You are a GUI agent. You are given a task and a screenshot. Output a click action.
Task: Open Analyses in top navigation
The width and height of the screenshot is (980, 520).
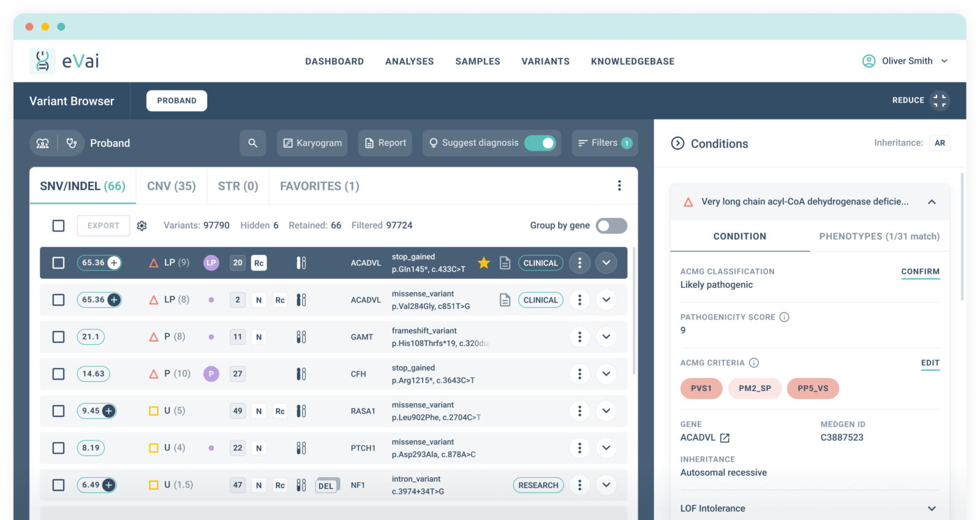click(x=409, y=61)
